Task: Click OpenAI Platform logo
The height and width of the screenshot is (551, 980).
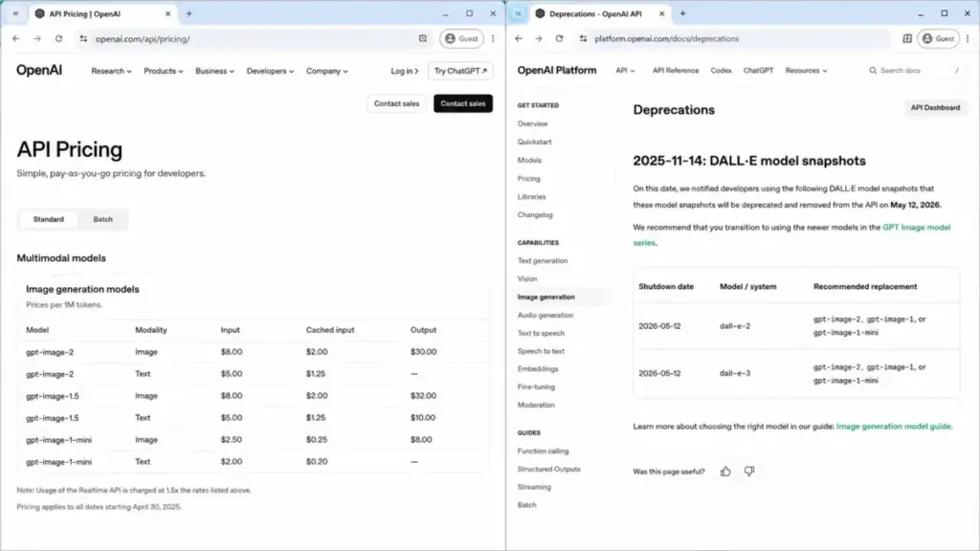Action: 557,71
